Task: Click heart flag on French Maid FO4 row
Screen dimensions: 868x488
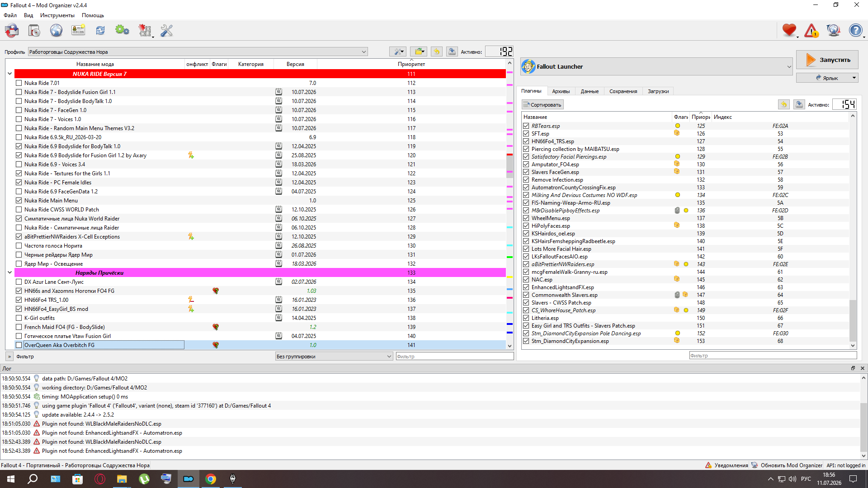Action: click(216, 327)
